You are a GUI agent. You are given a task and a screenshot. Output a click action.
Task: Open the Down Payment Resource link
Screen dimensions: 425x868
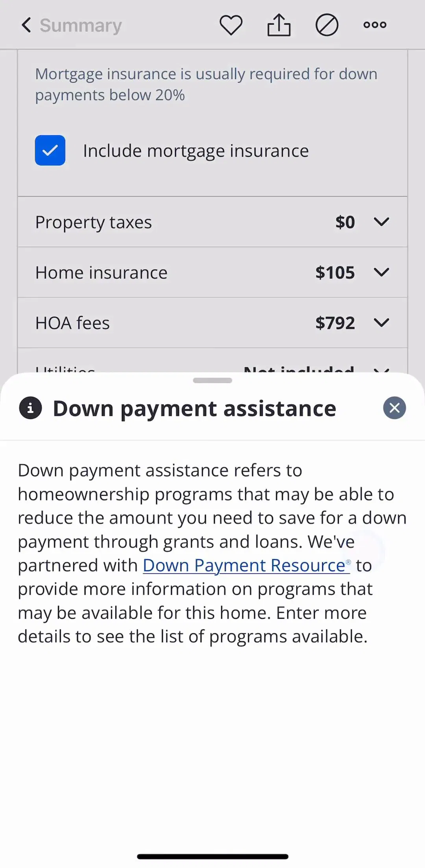point(246,565)
